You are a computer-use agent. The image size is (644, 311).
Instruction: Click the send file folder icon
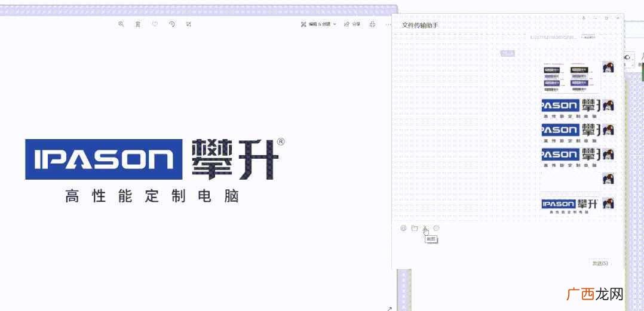pos(415,228)
